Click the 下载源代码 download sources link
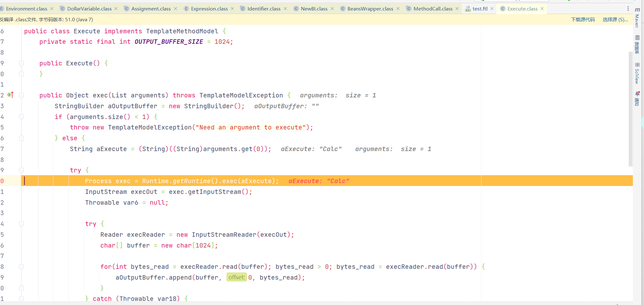644x305 pixels. click(583, 19)
